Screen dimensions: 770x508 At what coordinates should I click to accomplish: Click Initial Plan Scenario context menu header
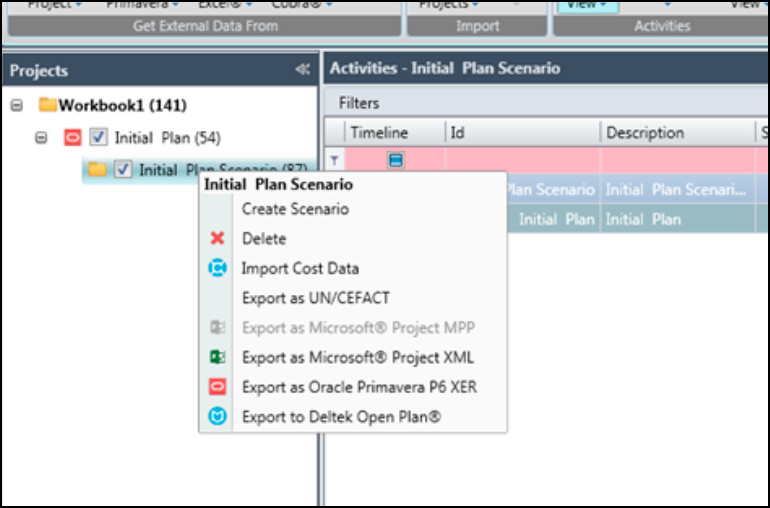pos(278,185)
